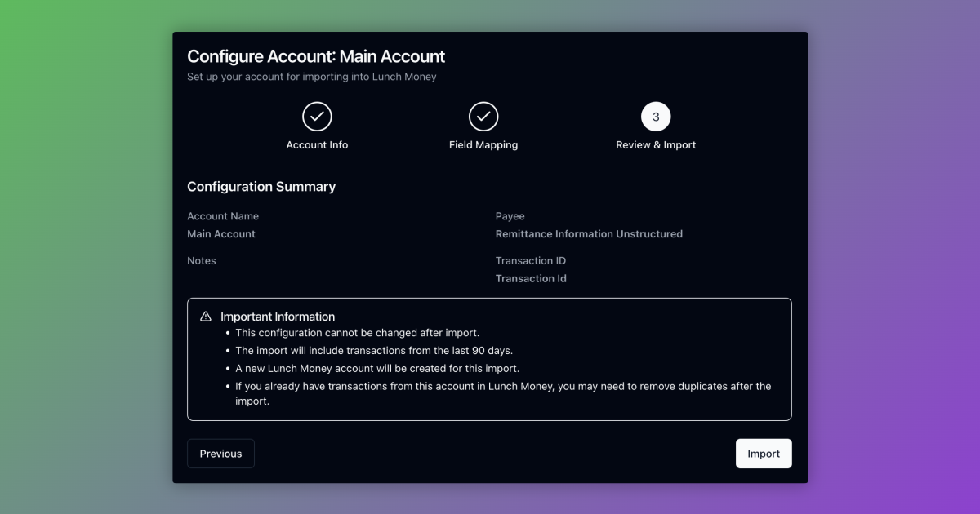Click the Notes field label
The width and height of the screenshot is (980, 514).
pyautogui.click(x=202, y=261)
